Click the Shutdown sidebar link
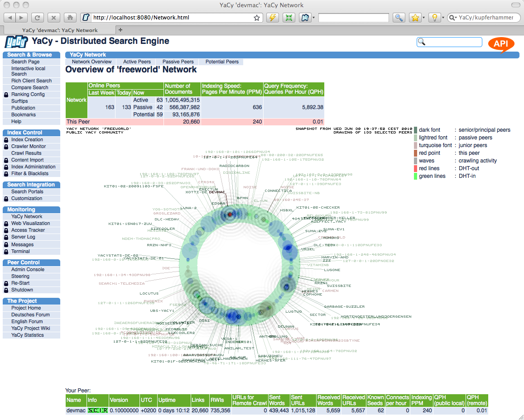Viewport: 524px width, 420px height. (x=22, y=290)
